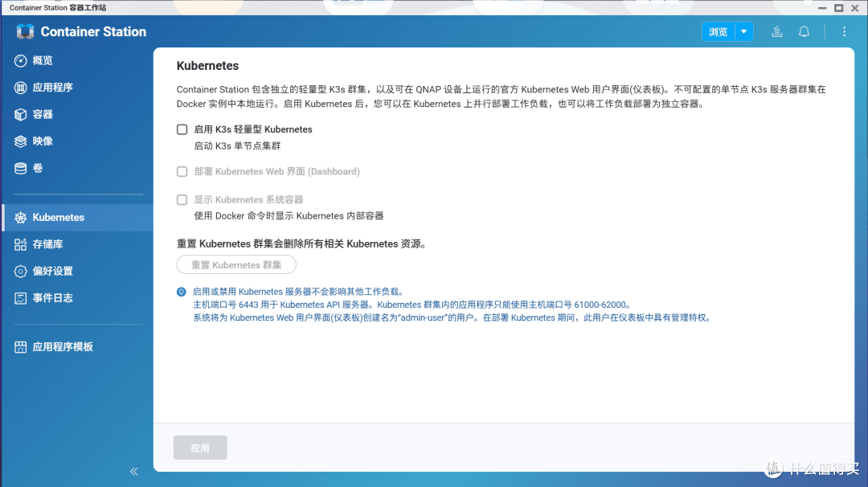Click the 浏览 button
The height and width of the screenshot is (487, 868).
tap(718, 31)
